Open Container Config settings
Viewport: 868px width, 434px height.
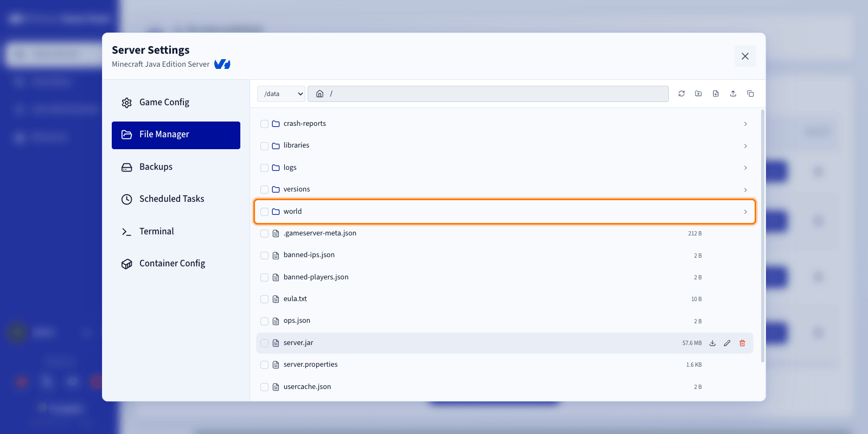(x=176, y=264)
